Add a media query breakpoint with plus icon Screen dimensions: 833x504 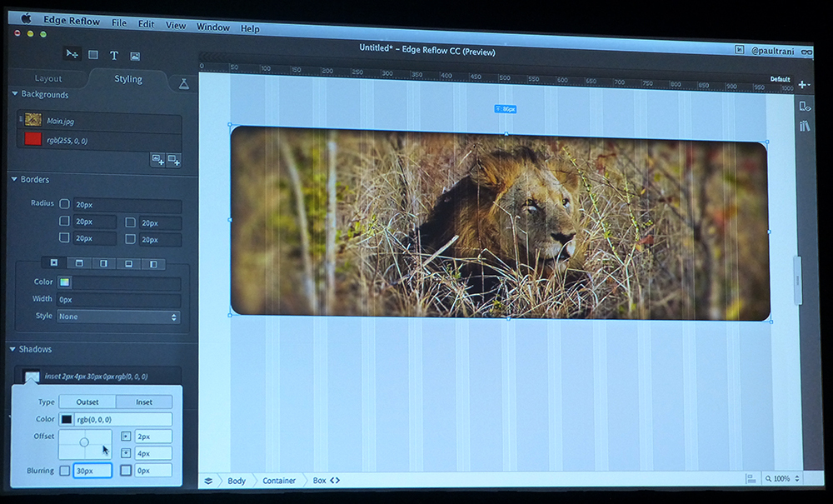[803, 85]
